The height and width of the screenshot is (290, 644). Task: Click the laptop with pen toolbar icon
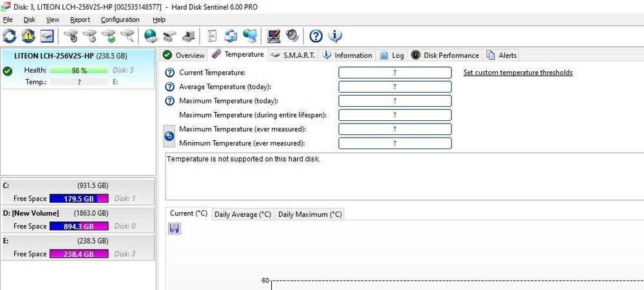[274, 36]
